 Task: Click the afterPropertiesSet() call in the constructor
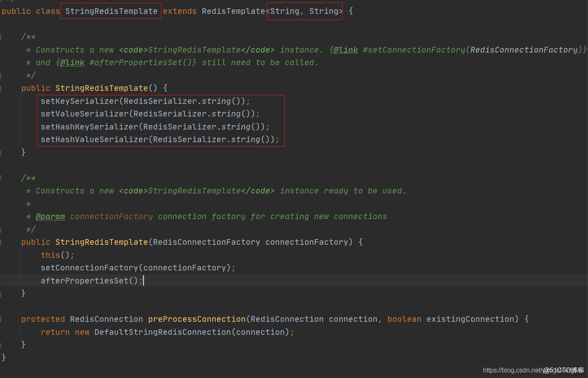tap(90, 281)
